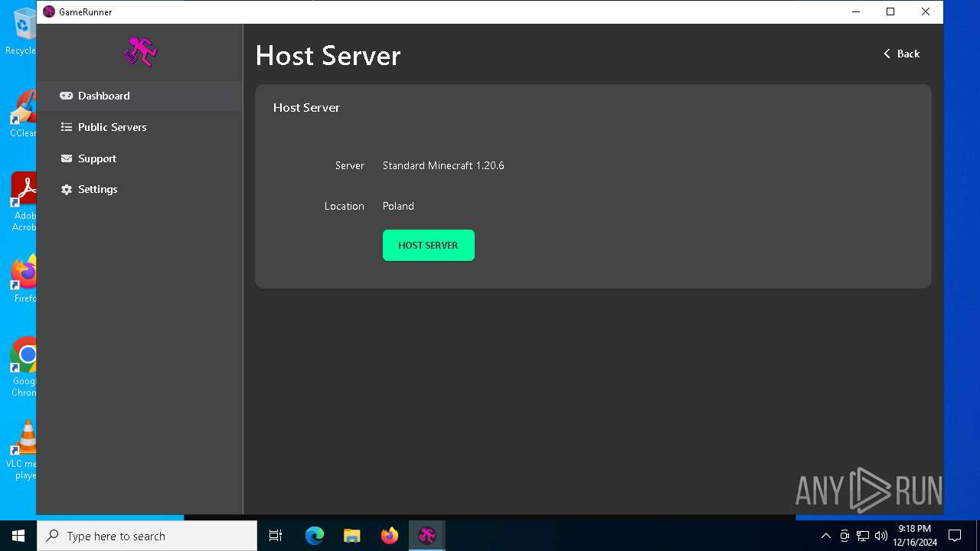Screen dimensions: 980x551
Task: Launch Firefox from taskbar
Action: 390,536
